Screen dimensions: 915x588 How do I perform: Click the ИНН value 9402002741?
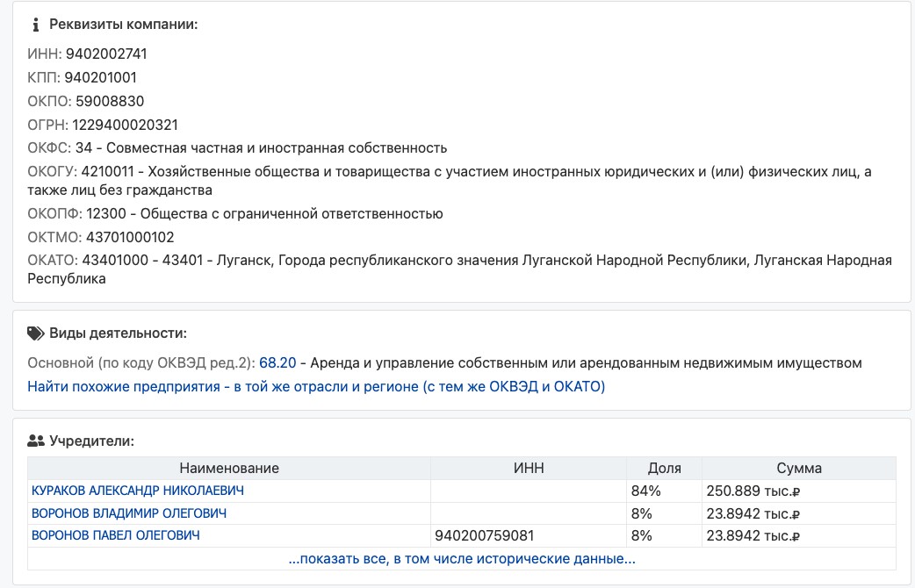(100, 54)
